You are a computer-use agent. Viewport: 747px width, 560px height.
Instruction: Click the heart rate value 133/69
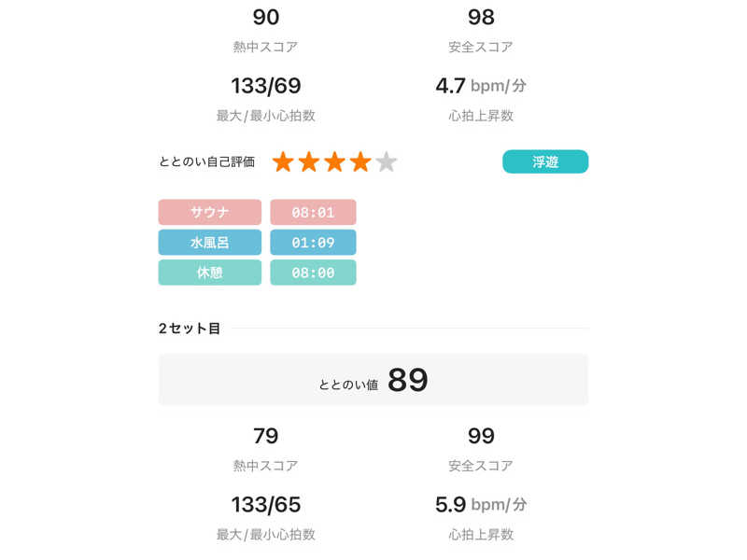(266, 87)
